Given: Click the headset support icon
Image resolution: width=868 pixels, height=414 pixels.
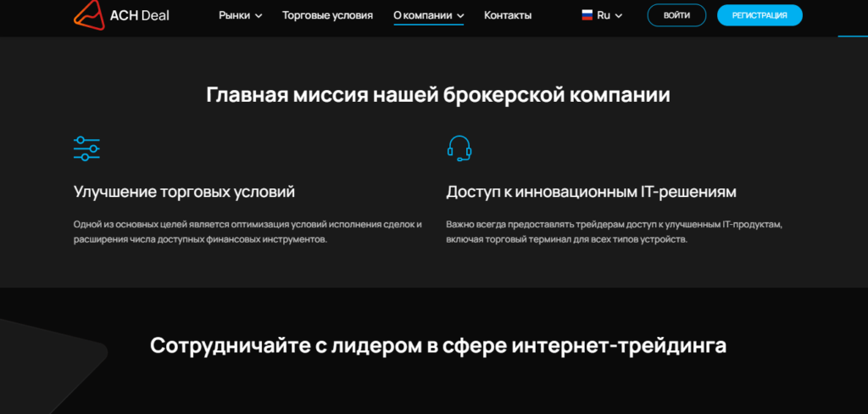Looking at the screenshot, I should [x=459, y=148].
